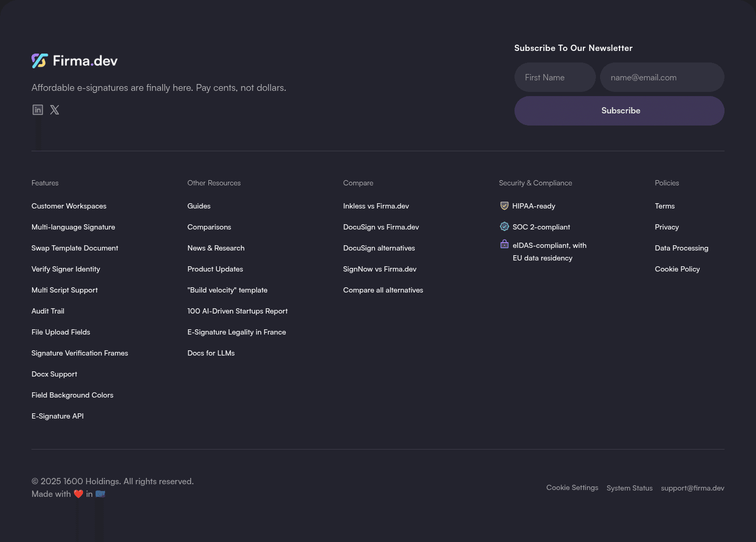Click the HIPAA-ready shield icon
The height and width of the screenshot is (542, 756).
tap(505, 206)
